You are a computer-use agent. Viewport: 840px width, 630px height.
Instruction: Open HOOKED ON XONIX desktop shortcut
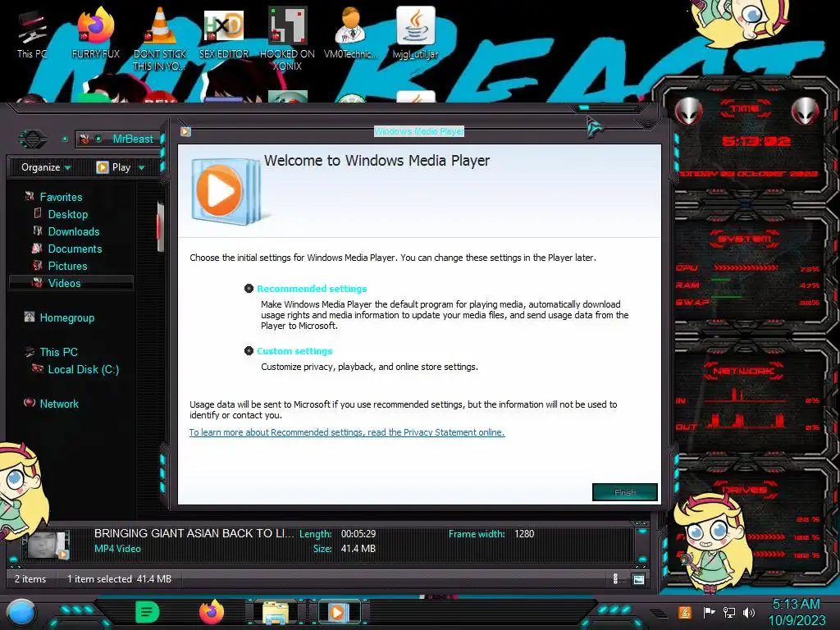coord(288,39)
